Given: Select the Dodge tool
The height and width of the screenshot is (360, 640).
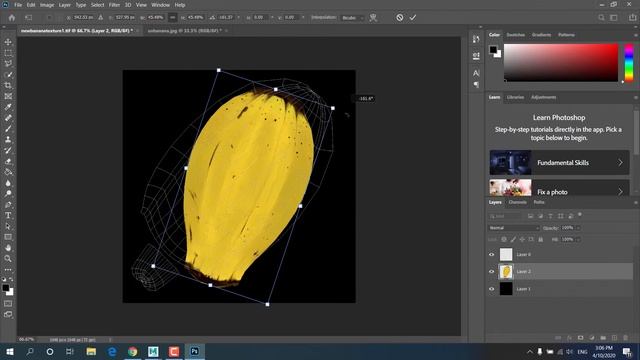Looking at the screenshot, I should [x=8, y=193].
